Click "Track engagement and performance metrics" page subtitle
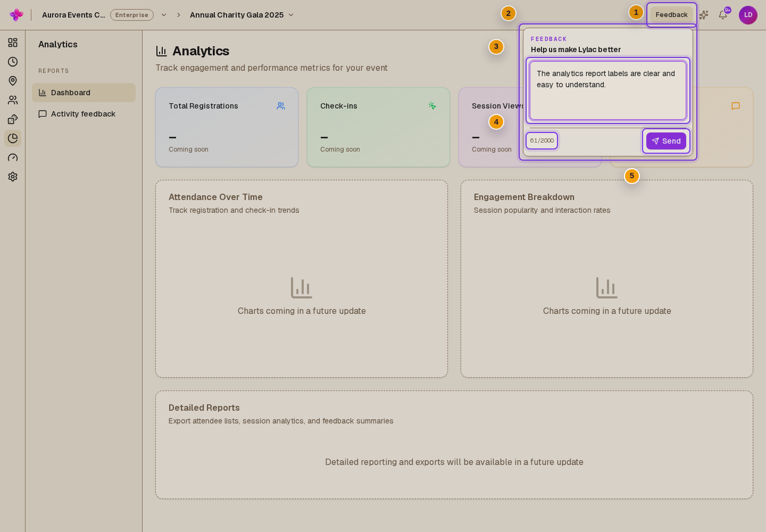Viewport: 766px width, 532px height. (271, 68)
